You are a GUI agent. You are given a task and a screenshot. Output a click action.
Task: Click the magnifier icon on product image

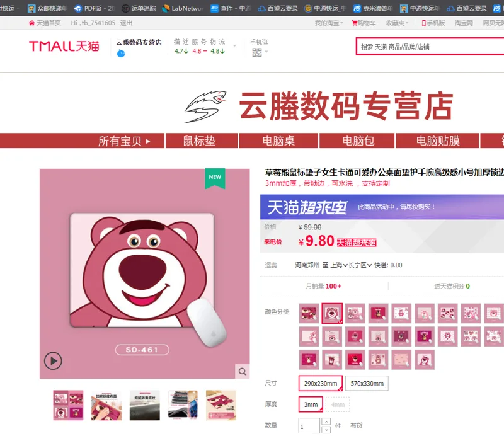coord(243,371)
